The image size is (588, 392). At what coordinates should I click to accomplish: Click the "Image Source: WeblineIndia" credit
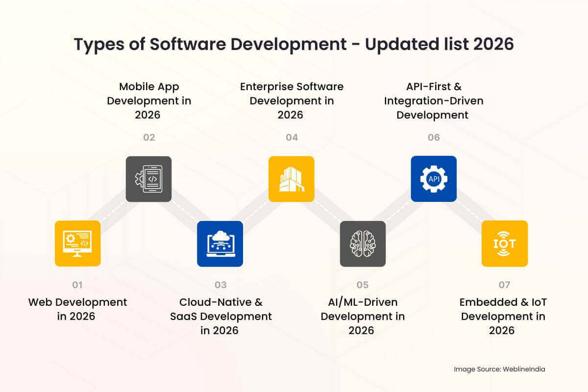pyautogui.click(x=499, y=369)
